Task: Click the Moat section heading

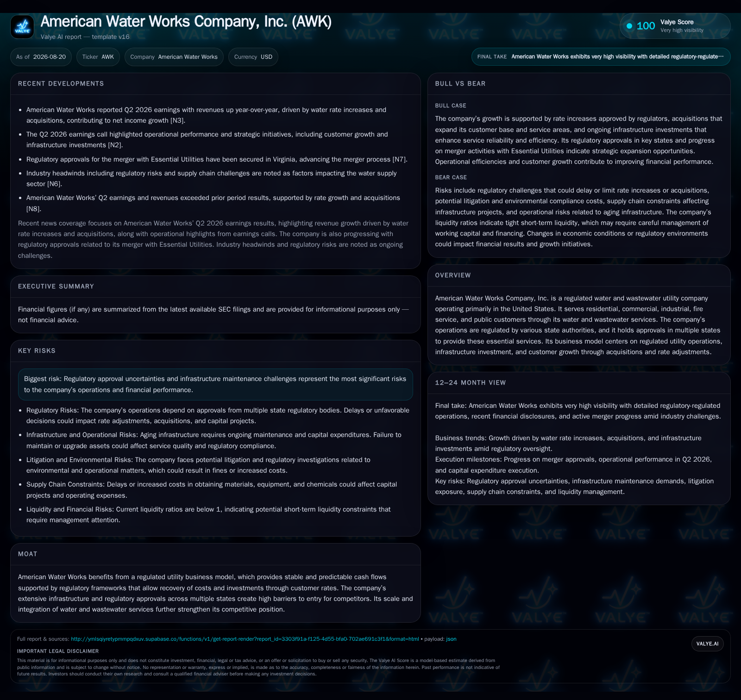Action: (x=28, y=554)
